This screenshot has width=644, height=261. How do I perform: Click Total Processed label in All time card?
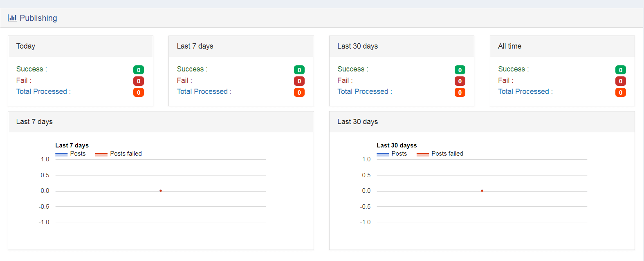coord(525,91)
